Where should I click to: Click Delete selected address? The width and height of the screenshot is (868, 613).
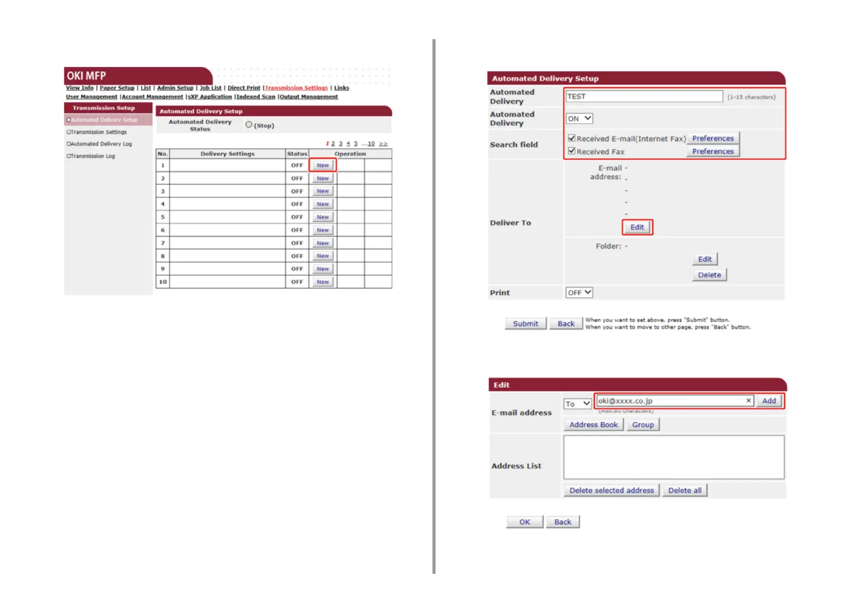click(611, 490)
